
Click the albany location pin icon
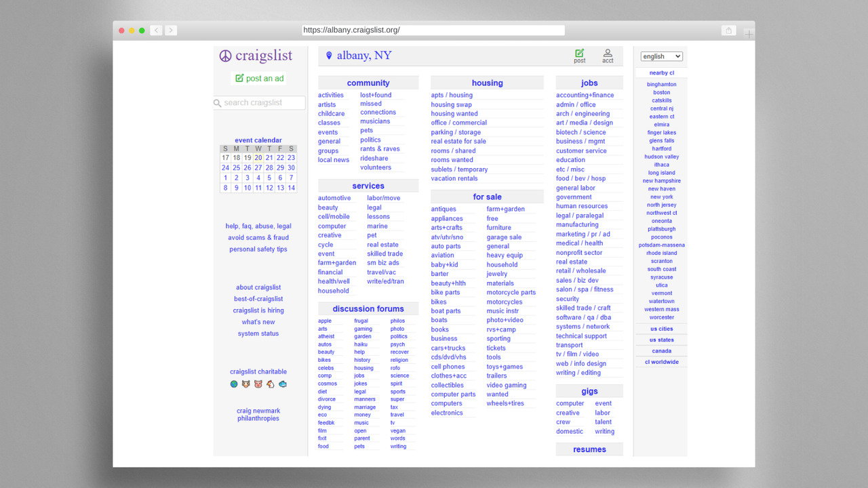(330, 56)
